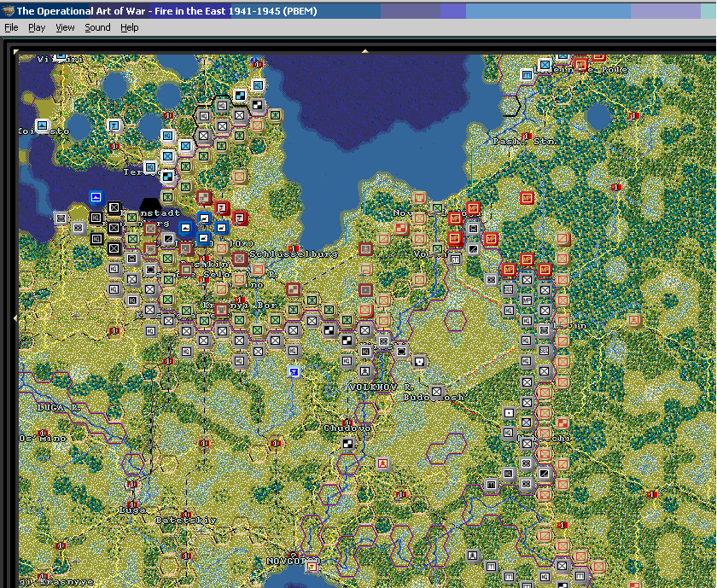
Task: Select the leftmost gray counter on coast west of Kronstadt
Action: click(61, 218)
